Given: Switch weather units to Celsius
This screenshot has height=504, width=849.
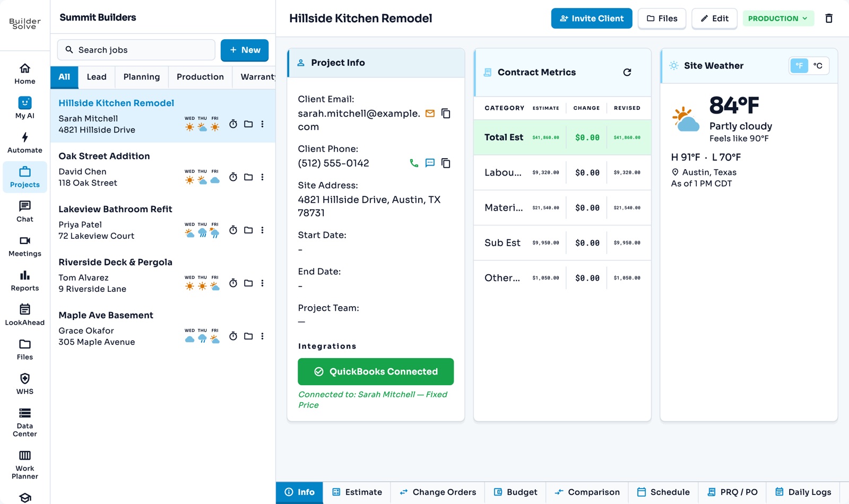Looking at the screenshot, I should pos(818,66).
